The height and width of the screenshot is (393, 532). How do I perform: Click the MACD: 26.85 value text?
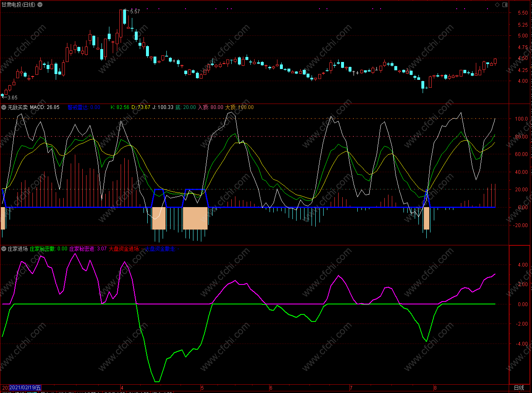45,107
